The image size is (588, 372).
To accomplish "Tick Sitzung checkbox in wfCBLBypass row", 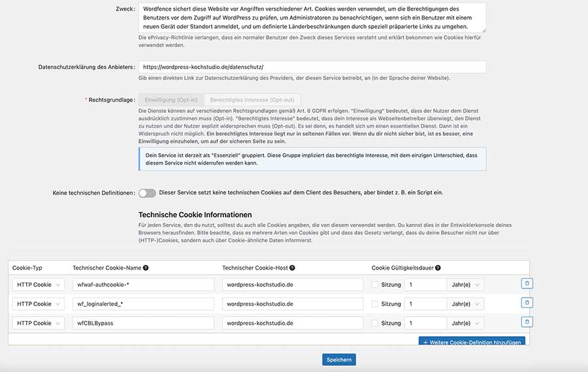I will coord(375,323).
